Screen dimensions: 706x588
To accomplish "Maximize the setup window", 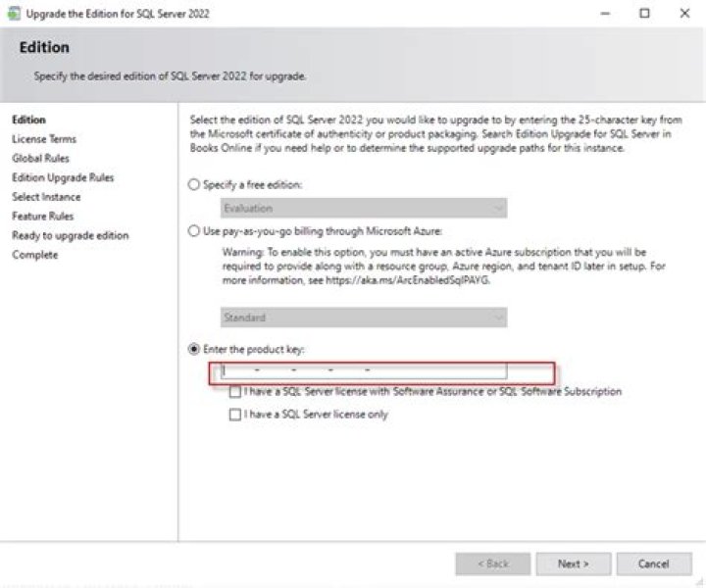I will pos(645,14).
